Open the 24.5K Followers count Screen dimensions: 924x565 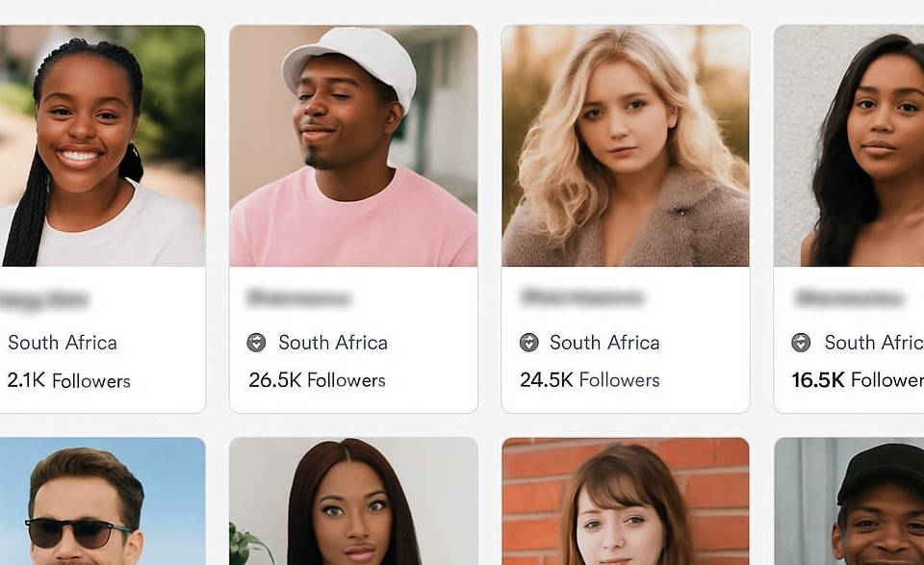click(x=589, y=381)
